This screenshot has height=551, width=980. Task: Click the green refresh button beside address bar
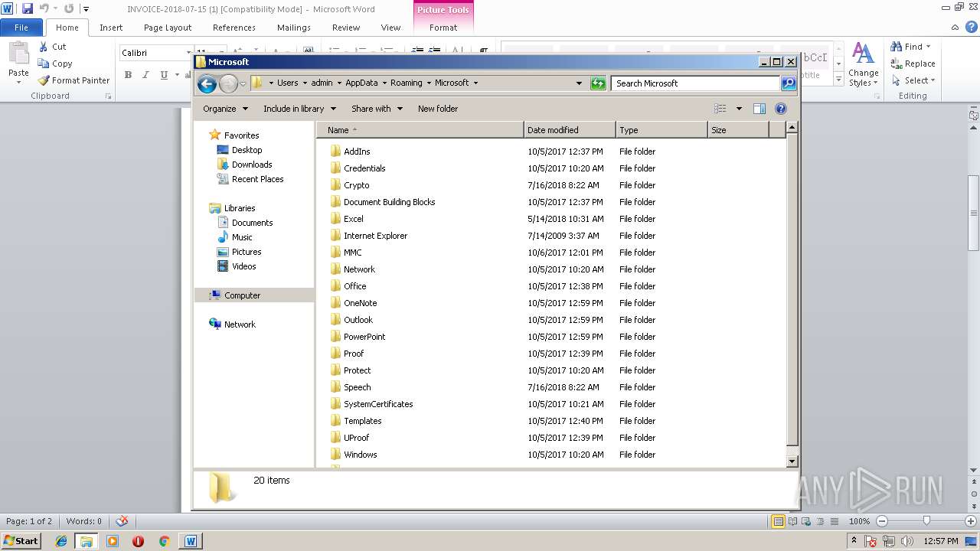[x=598, y=83]
